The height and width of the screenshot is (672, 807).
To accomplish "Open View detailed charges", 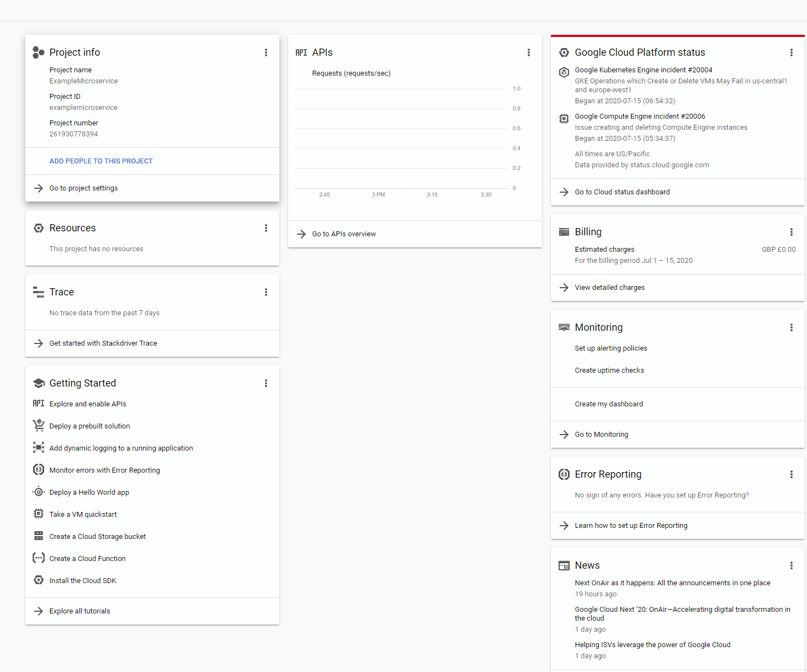I will coord(609,287).
